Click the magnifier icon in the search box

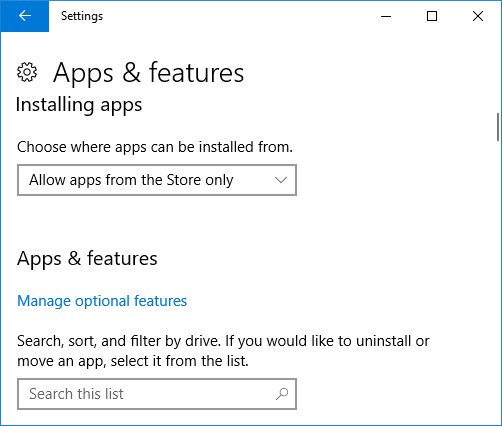282,394
